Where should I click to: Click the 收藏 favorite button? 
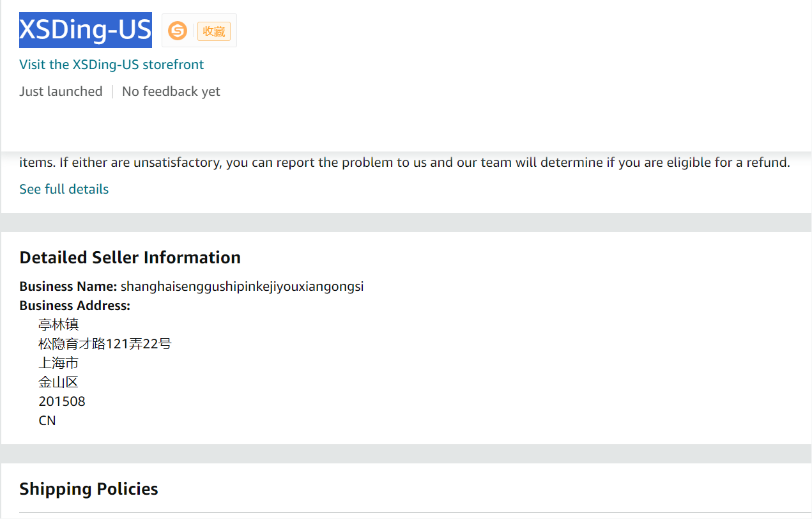tap(213, 31)
